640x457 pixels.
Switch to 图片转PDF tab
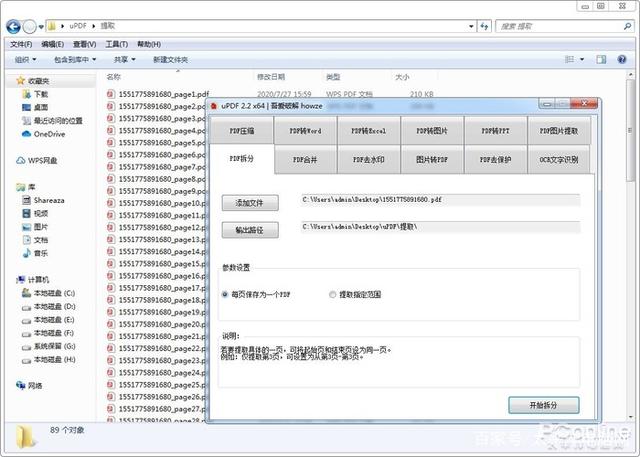pos(432,160)
